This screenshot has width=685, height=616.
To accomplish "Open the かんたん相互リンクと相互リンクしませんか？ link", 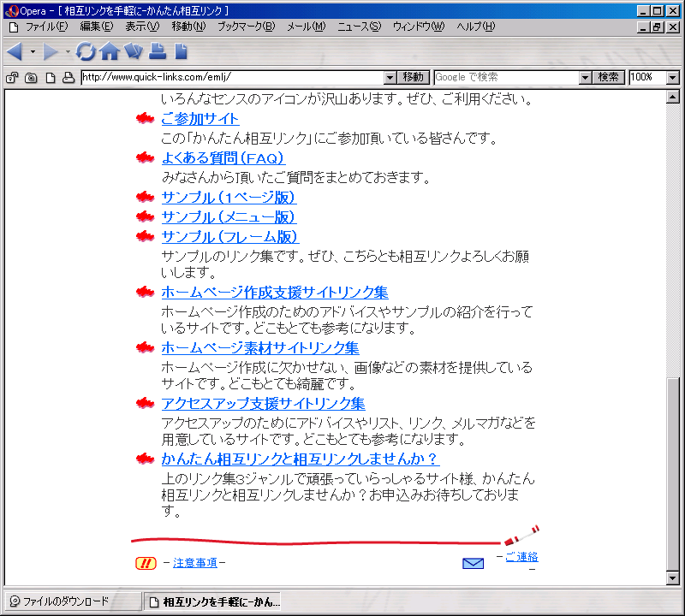I will coord(301,459).
